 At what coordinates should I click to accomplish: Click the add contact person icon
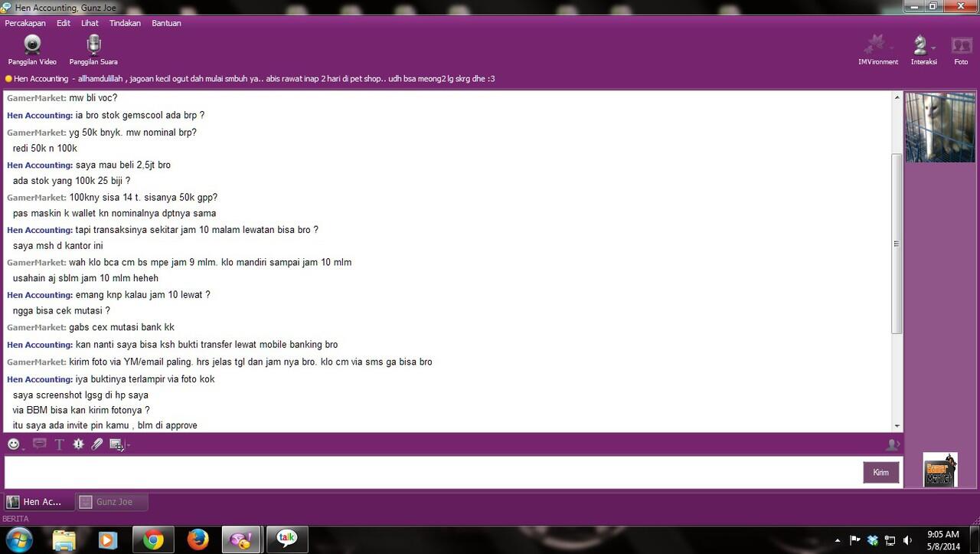click(x=891, y=444)
